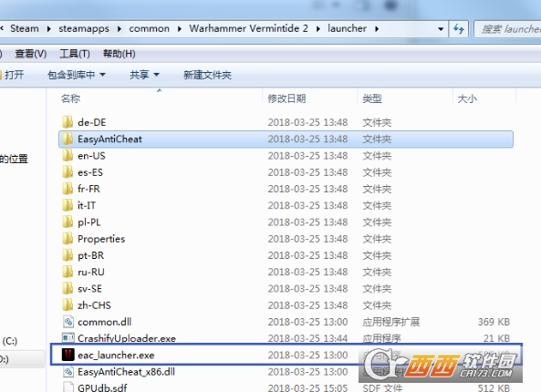
Task: Sort by the 大小 column header
Action: (467, 99)
